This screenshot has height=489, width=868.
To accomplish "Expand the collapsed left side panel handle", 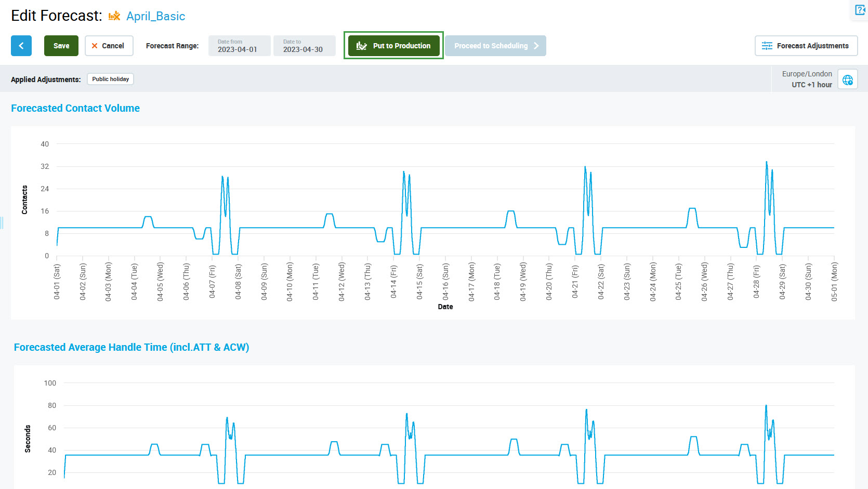I will 2,222.
